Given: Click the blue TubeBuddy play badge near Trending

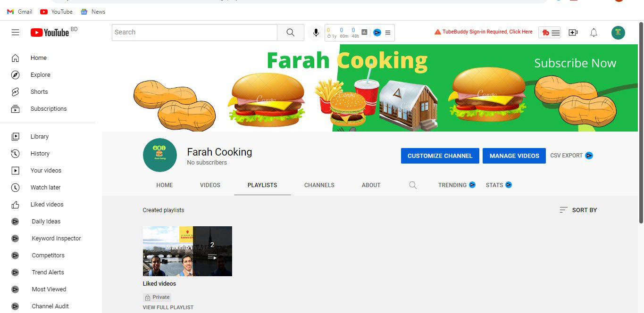Looking at the screenshot, I should (x=471, y=185).
